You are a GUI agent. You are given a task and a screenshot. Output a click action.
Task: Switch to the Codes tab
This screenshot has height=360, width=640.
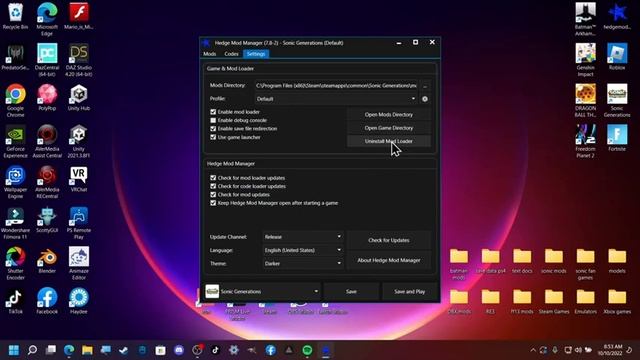point(231,54)
